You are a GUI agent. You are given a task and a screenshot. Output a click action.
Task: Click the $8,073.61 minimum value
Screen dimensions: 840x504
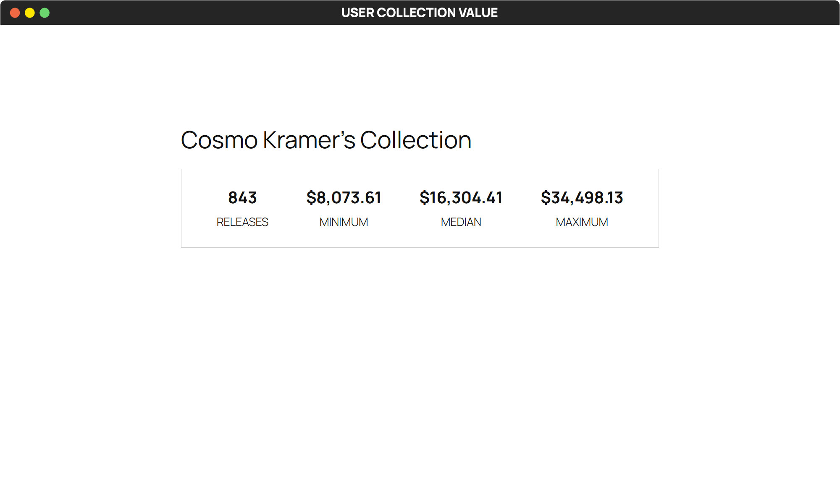(344, 197)
